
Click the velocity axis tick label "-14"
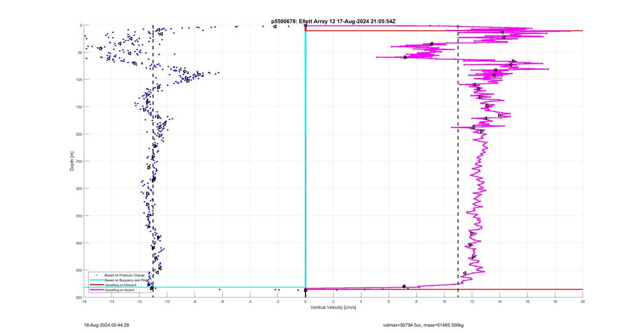112,302
